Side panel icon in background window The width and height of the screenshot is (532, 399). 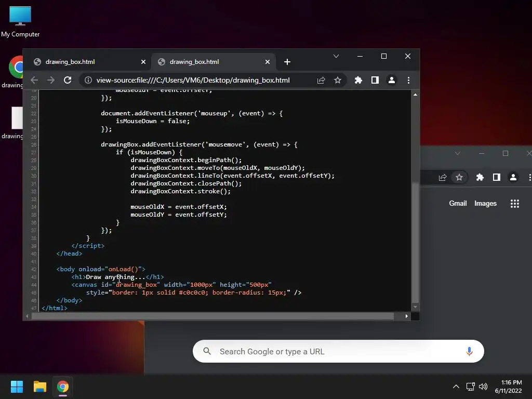click(496, 178)
